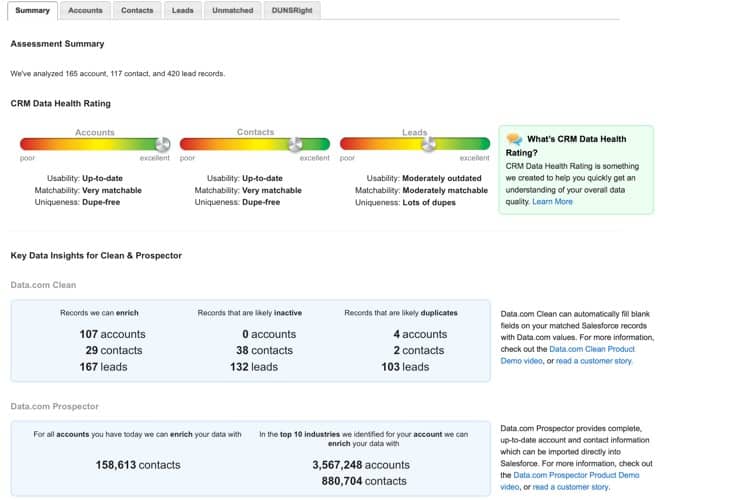Click the Leads 'Moderately outdated' usability value

442,179
